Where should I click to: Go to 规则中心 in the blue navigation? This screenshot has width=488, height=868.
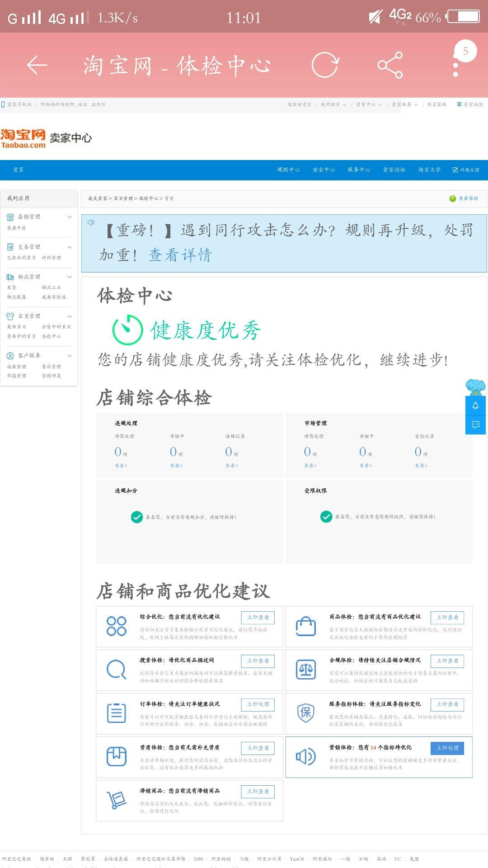coord(288,170)
